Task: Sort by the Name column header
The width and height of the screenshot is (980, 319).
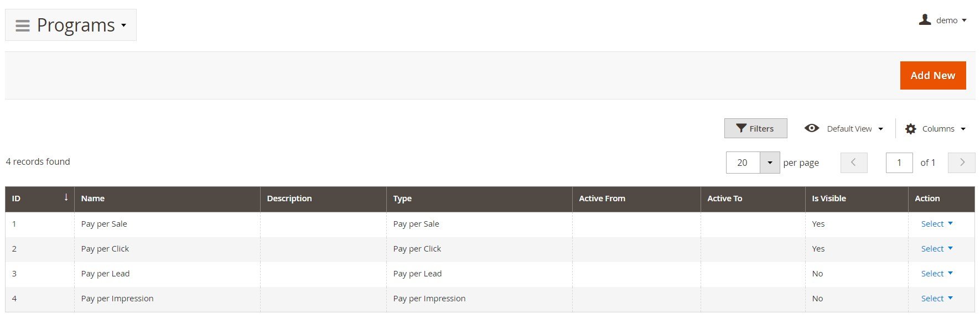Action: 93,198
